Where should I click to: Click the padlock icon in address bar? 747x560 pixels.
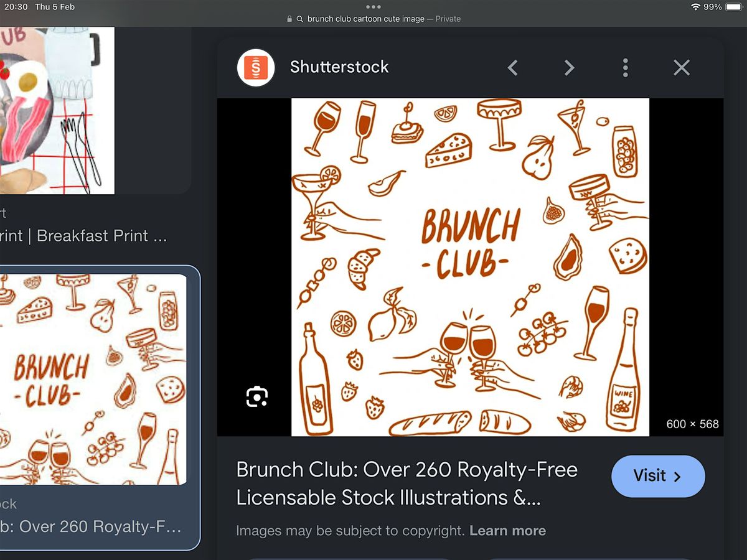coord(289,19)
